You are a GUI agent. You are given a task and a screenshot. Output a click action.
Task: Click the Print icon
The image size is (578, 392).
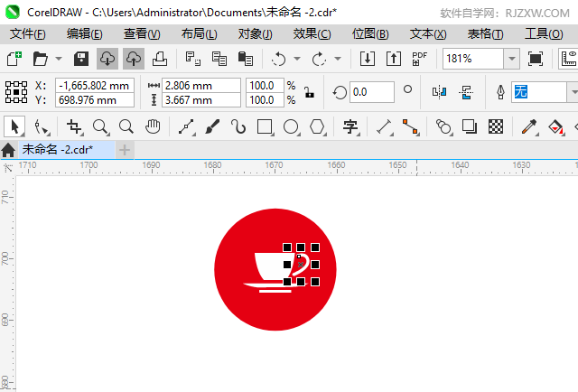[160, 59]
